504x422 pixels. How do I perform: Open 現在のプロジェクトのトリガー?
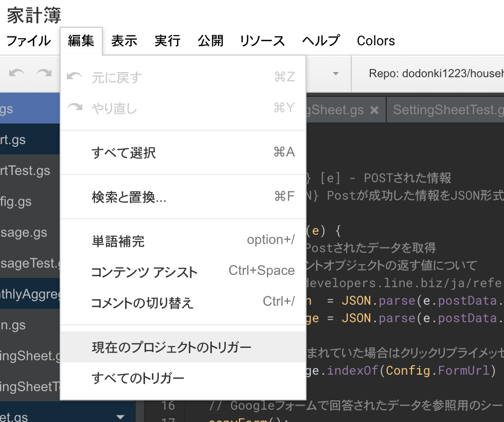pyautogui.click(x=171, y=347)
